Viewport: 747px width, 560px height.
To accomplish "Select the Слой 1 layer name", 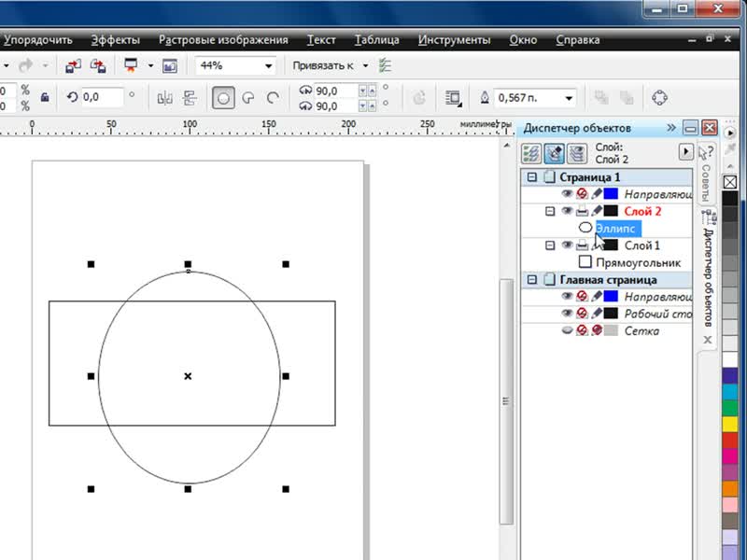I will pyautogui.click(x=642, y=245).
